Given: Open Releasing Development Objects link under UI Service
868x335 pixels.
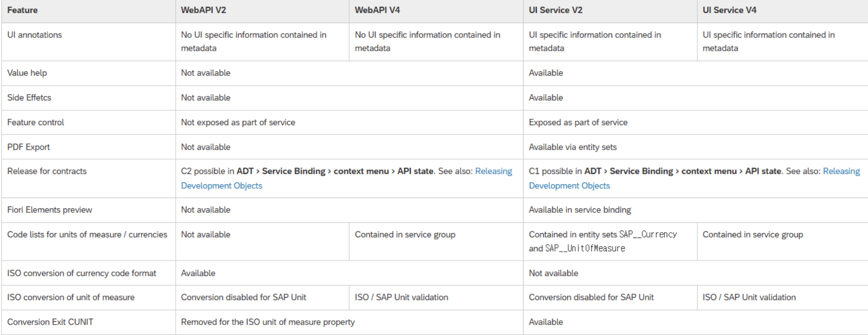Looking at the screenshot, I should tap(569, 186).
